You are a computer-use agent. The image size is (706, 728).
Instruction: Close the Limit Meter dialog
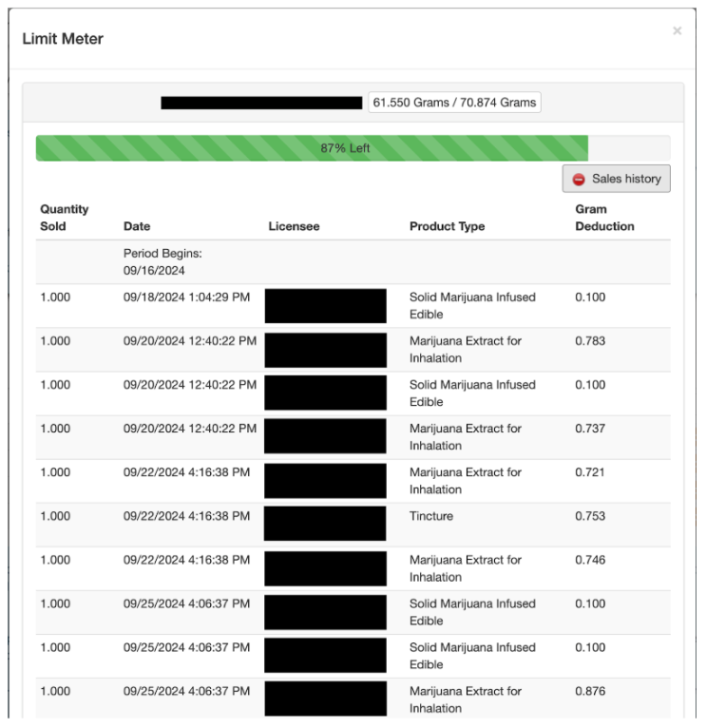[677, 30]
